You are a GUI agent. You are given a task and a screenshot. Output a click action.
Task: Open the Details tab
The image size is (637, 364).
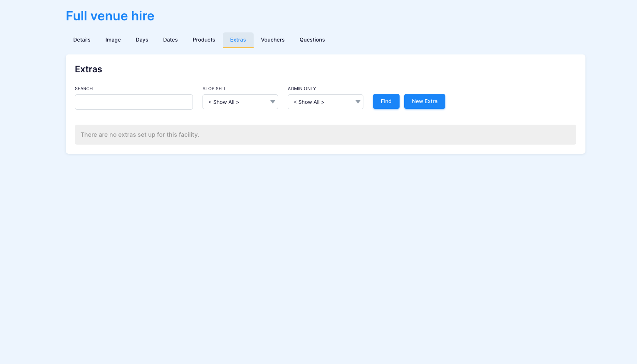point(82,40)
